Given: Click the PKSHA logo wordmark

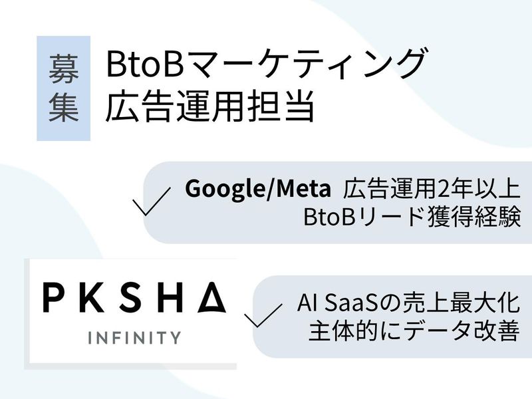Looking at the screenshot, I should click(134, 299).
